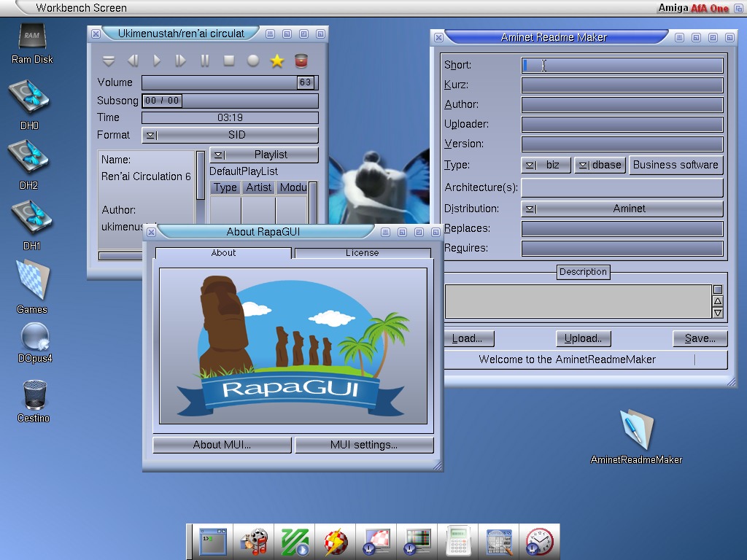The height and width of the screenshot is (560, 747).
Task: Click the yellow star favorite icon
Action: (x=276, y=61)
